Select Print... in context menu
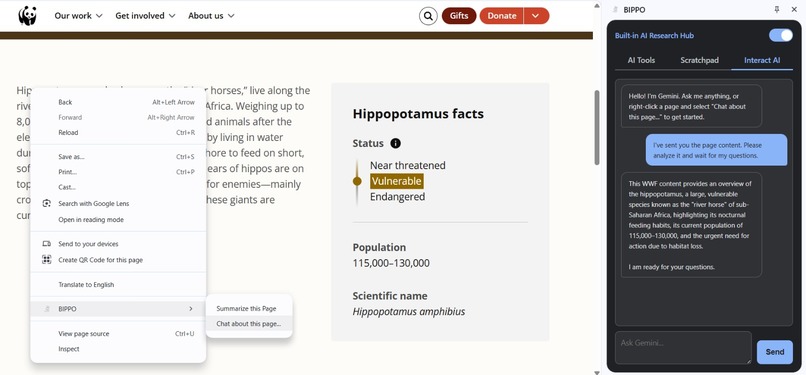Image resolution: width=806 pixels, height=375 pixels. tap(118, 172)
